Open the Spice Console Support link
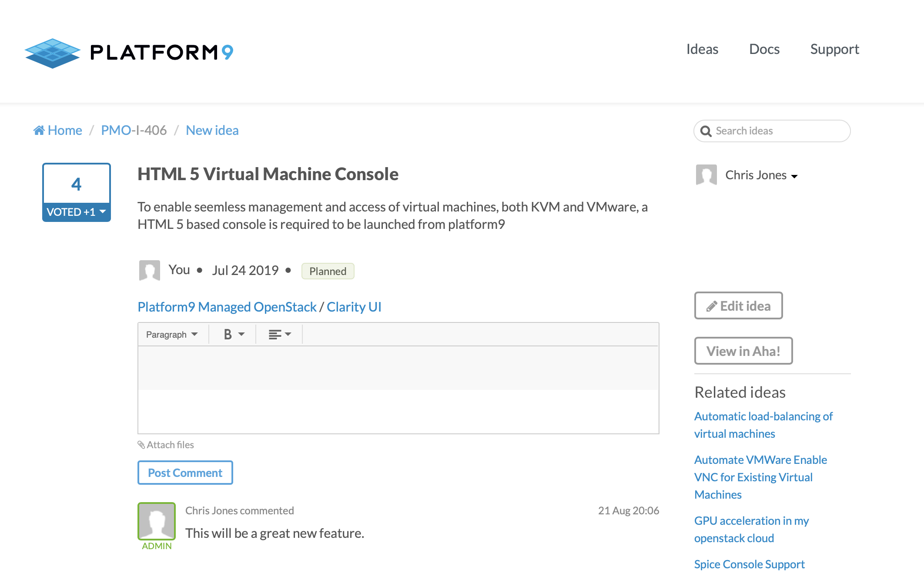The image size is (924, 577). point(749,564)
